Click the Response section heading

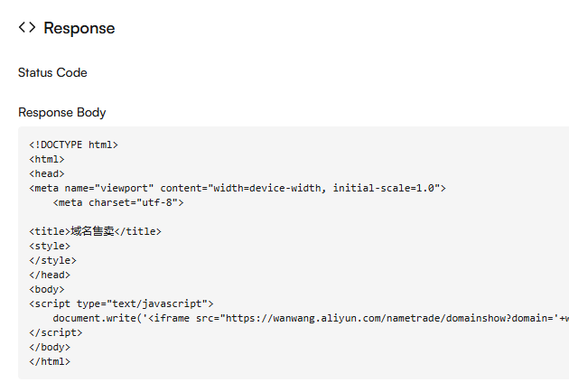coord(79,28)
